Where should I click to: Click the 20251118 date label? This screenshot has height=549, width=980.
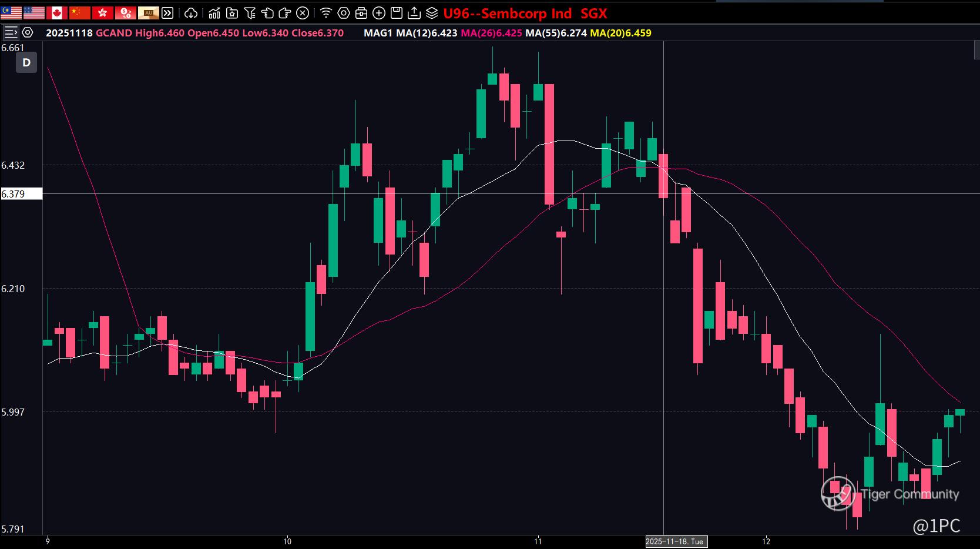tap(69, 33)
